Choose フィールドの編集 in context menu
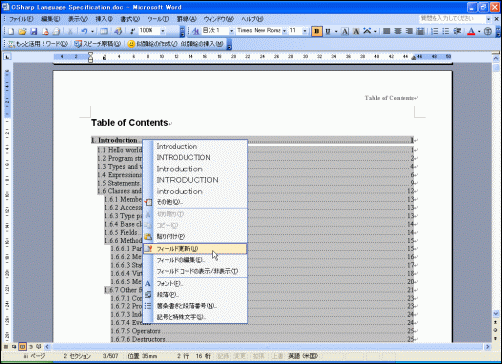Viewport: 502px width, 364px height. [195, 260]
